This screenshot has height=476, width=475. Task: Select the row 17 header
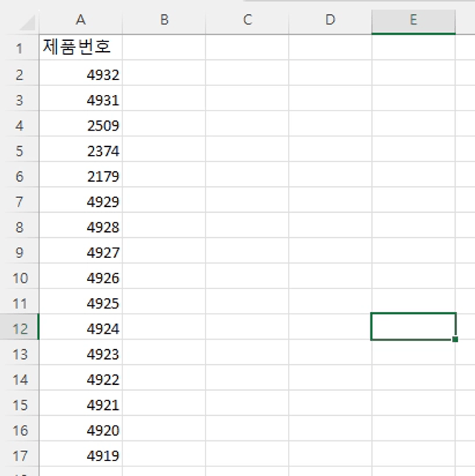point(19,455)
